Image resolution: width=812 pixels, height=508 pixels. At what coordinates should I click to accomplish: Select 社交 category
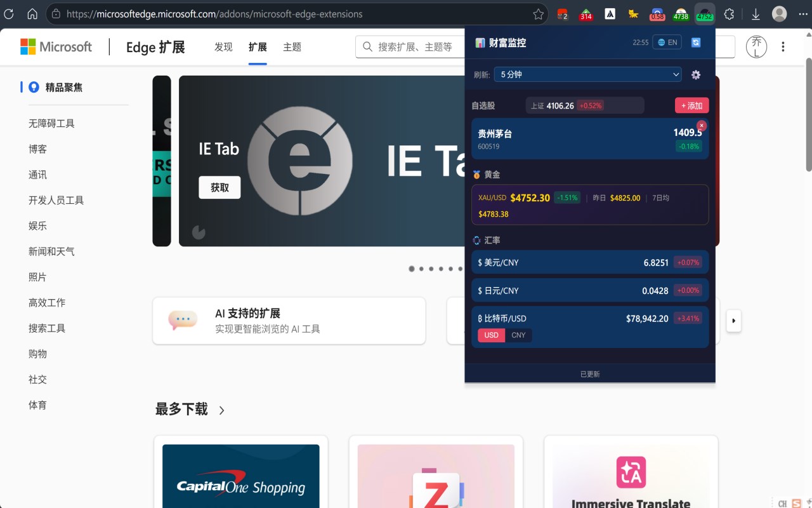(x=37, y=379)
